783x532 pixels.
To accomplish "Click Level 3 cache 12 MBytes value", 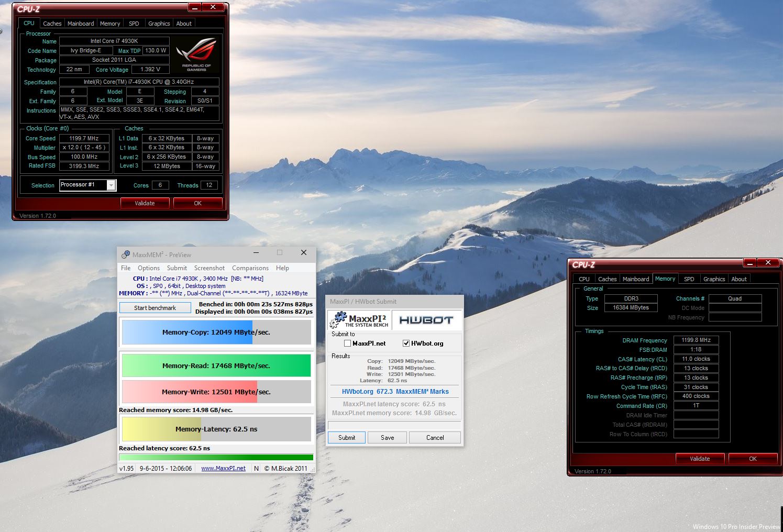I will [x=167, y=166].
